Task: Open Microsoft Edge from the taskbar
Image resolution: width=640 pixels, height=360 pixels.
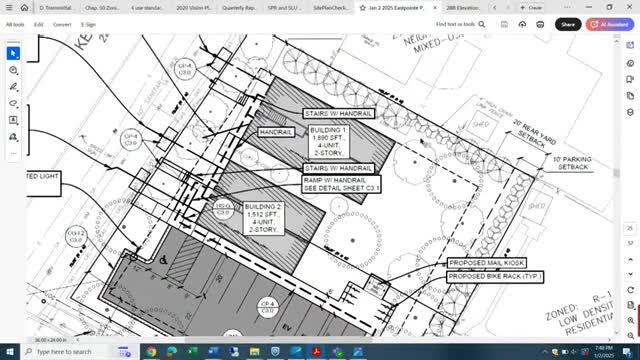Action: click(x=172, y=351)
